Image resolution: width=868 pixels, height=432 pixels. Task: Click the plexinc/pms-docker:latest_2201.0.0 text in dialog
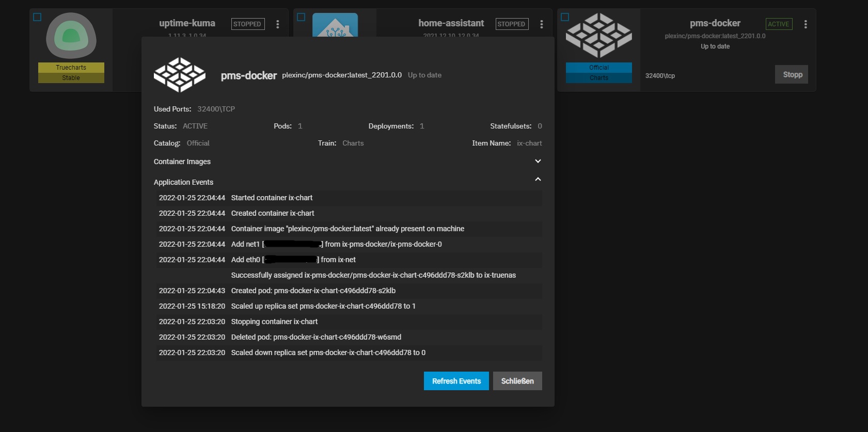(x=342, y=75)
